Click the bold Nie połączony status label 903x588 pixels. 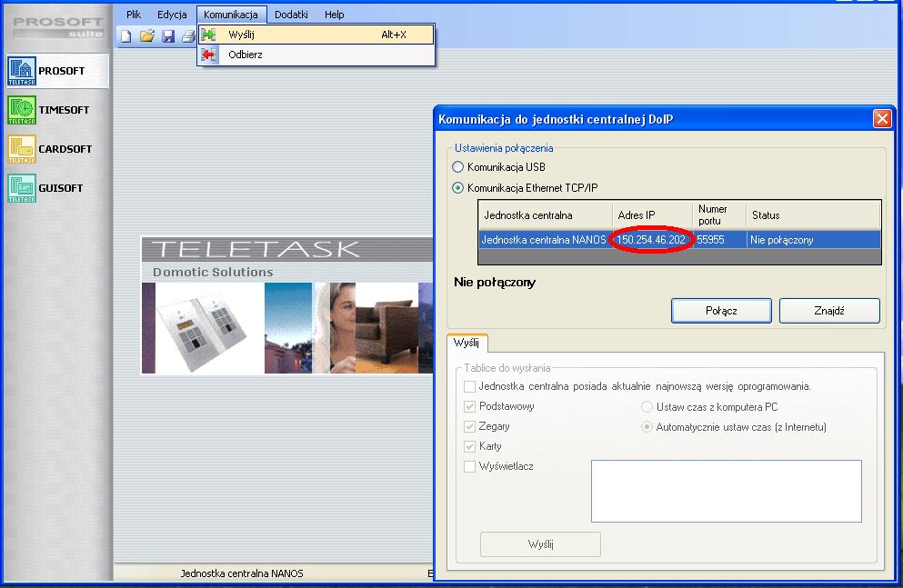point(495,282)
